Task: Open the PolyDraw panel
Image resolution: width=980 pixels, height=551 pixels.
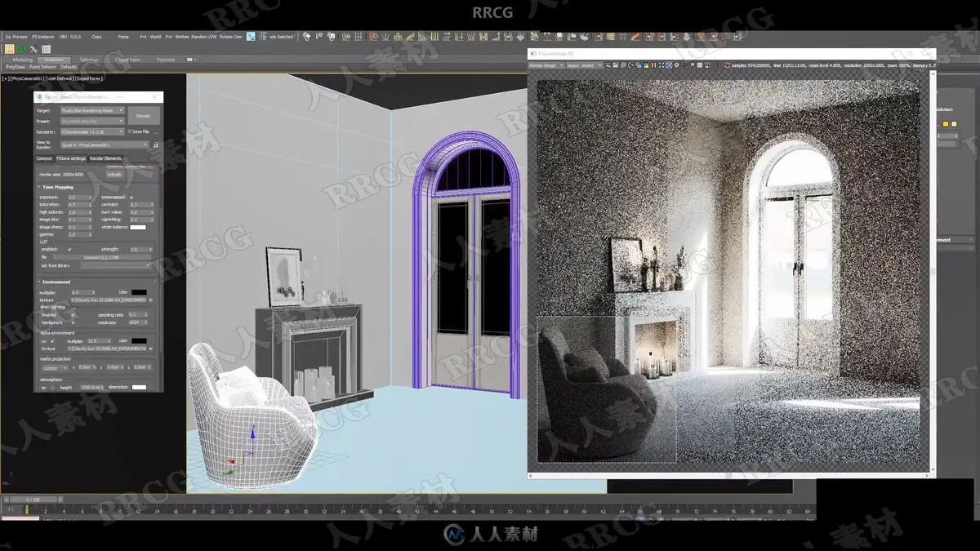Action: [16, 67]
